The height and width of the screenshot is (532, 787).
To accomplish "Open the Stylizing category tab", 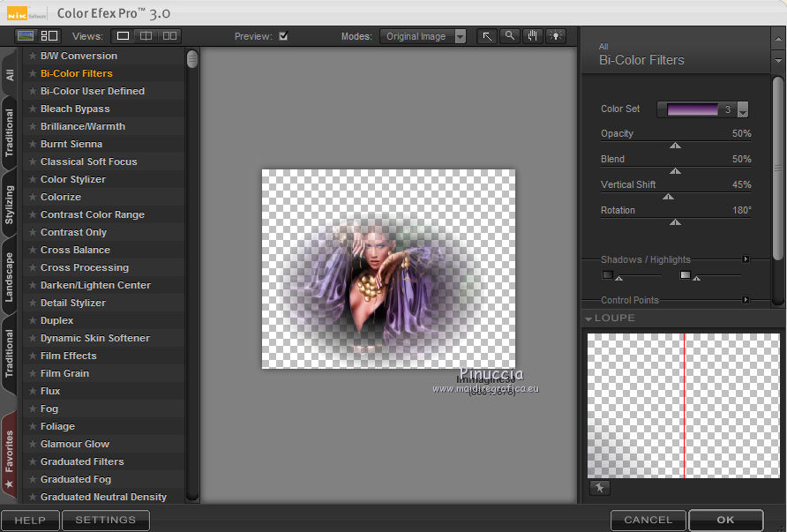I will click(x=10, y=205).
